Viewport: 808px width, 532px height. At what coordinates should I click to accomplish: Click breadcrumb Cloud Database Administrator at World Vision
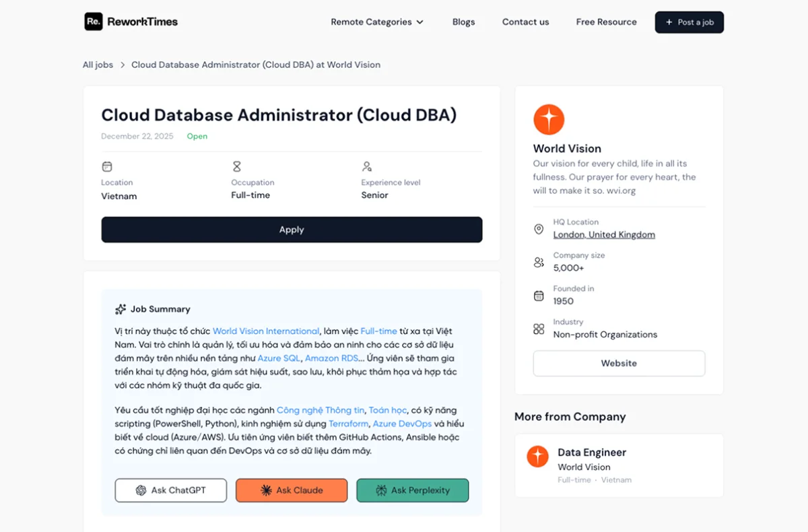point(256,65)
